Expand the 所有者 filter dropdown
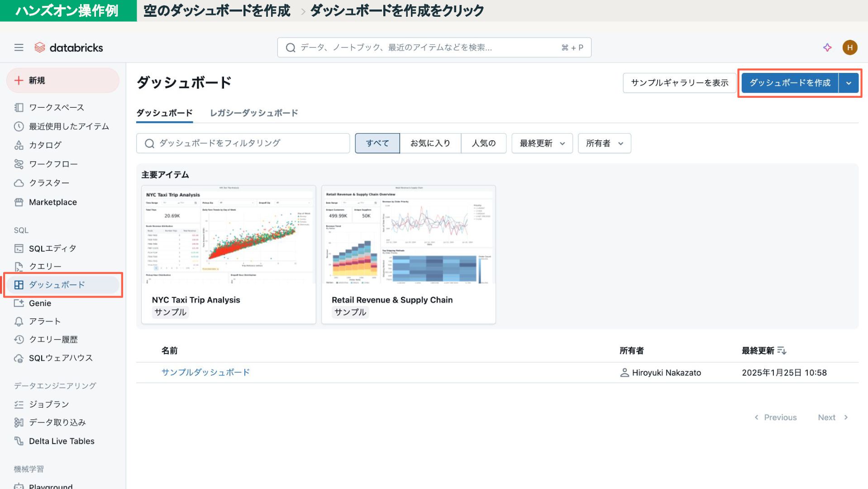This screenshot has width=868, height=489. (x=605, y=143)
